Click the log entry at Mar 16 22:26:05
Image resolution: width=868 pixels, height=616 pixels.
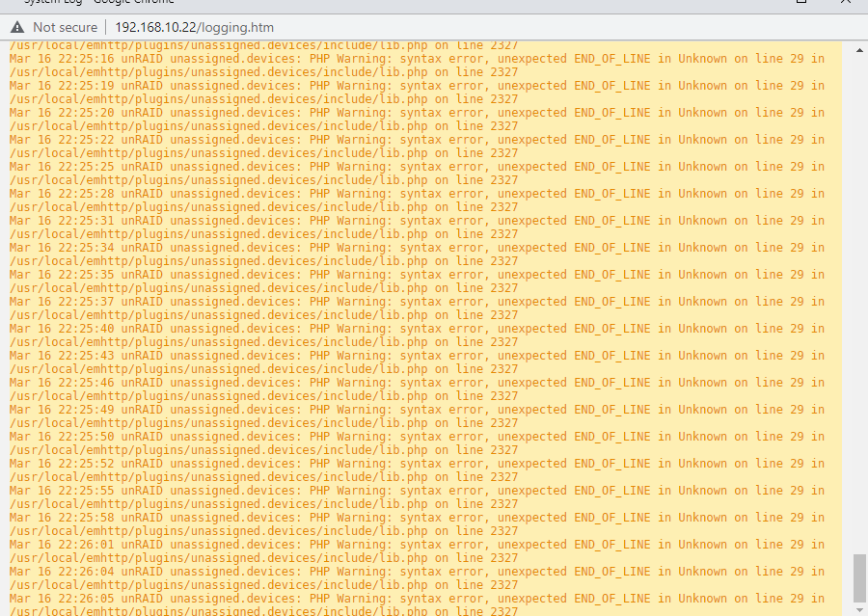tap(417, 603)
